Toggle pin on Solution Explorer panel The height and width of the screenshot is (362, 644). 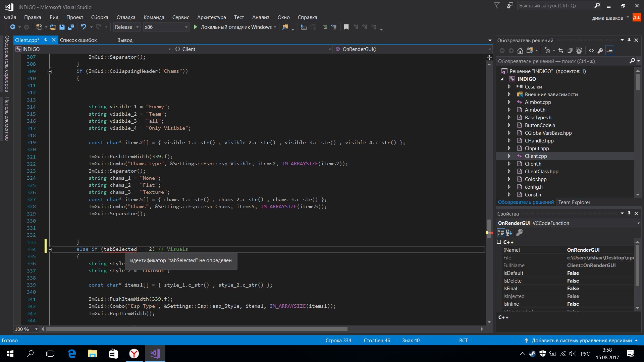[629, 40]
